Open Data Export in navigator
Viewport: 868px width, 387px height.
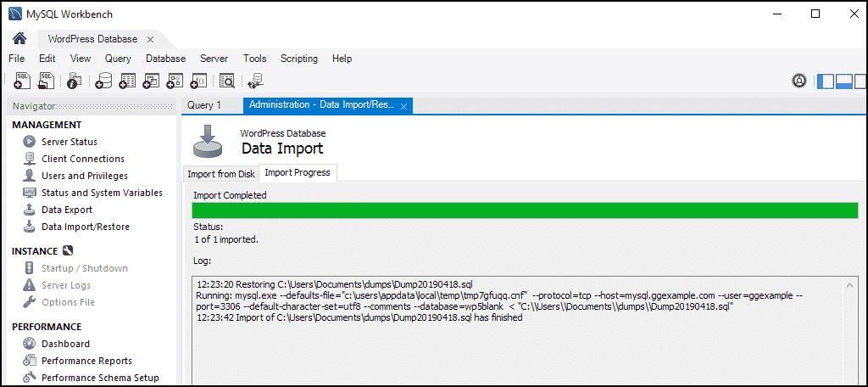(67, 210)
